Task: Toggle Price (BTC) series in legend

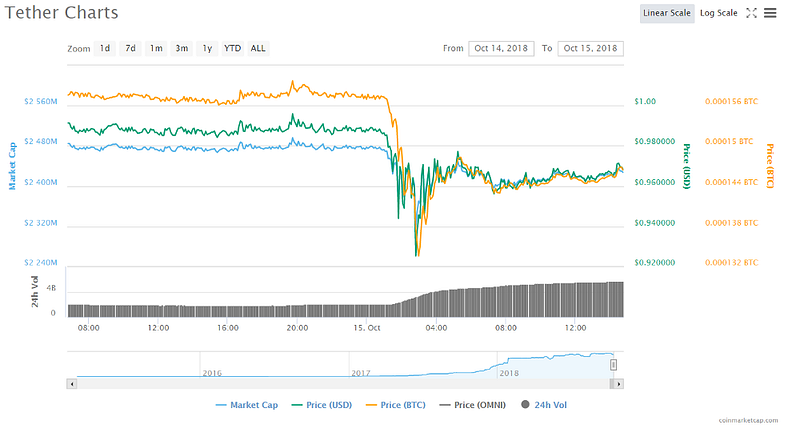Action: click(396, 405)
